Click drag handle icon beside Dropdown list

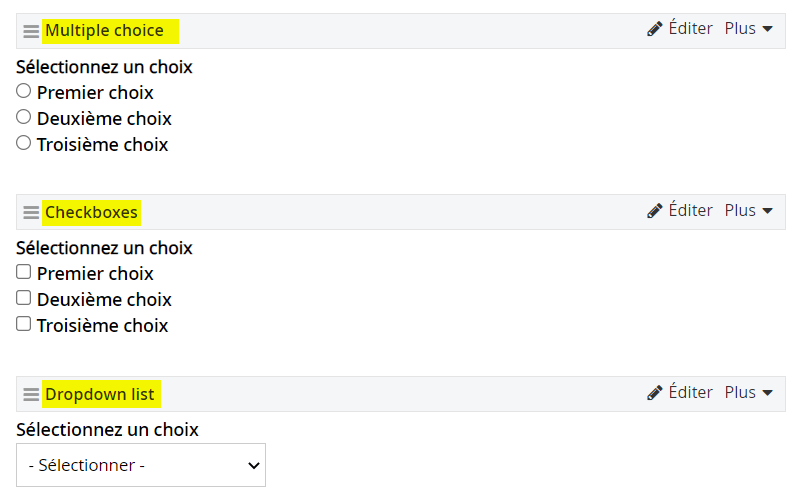31,394
